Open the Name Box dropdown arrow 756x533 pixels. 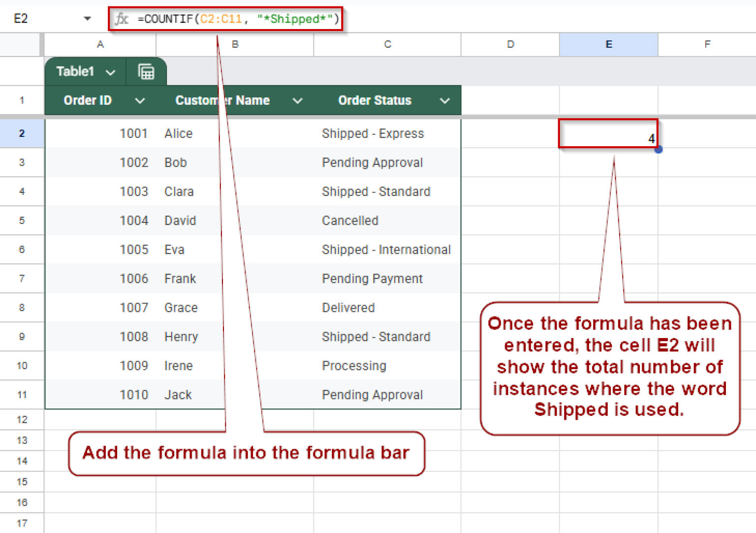click(88, 18)
